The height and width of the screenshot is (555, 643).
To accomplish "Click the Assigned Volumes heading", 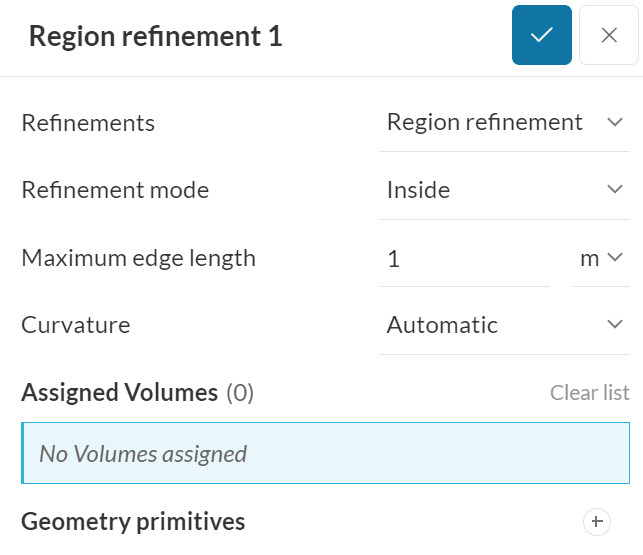I will coord(119,393).
